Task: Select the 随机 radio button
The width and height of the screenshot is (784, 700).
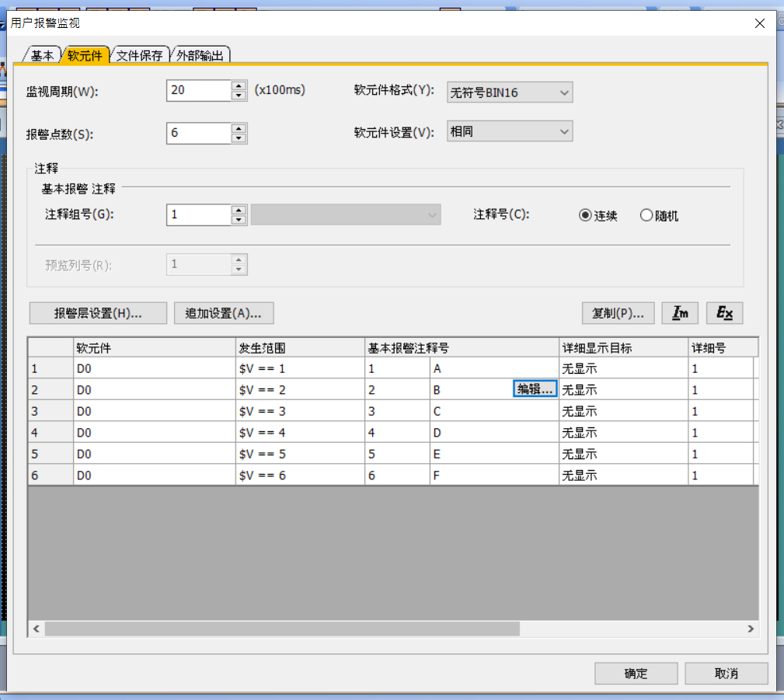Action: 646,216
